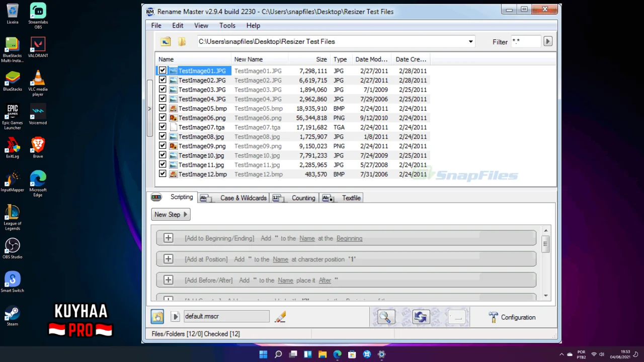Uncheck TestImage08.jpg checkbox

coord(163,136)
